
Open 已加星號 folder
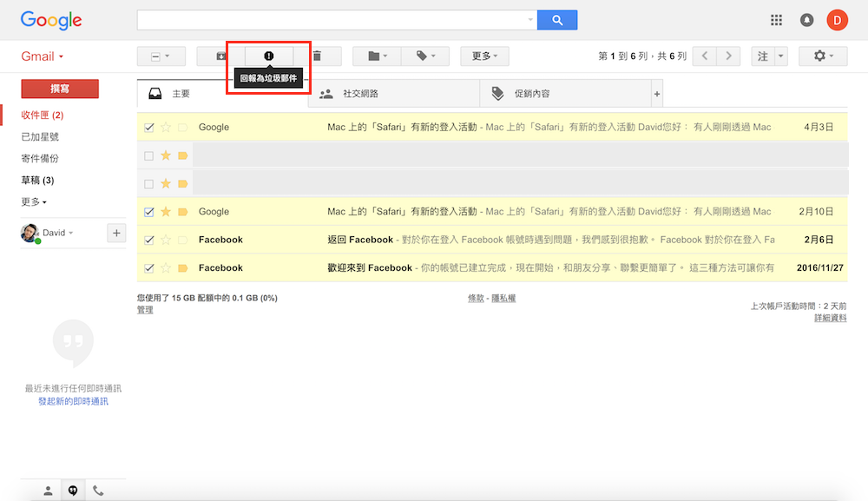[x=40, y=136]
